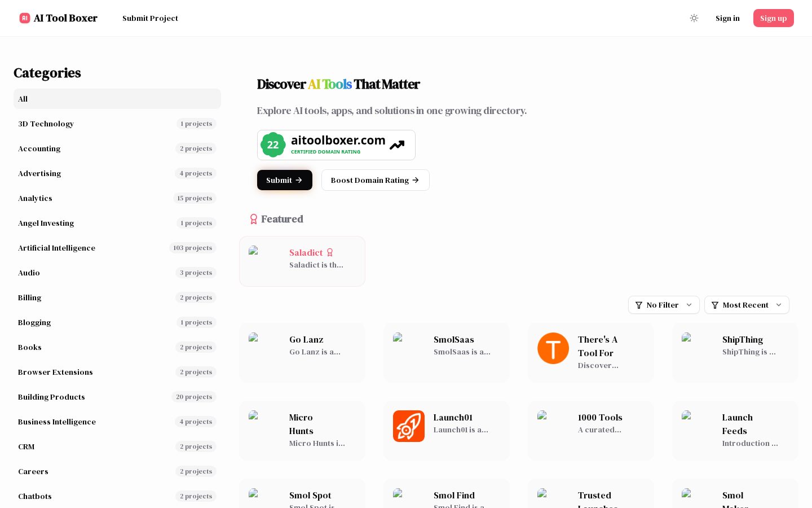Select the All category
This screenshot has height=508, width=812.
pyautogui.click(x=117, y=99)
